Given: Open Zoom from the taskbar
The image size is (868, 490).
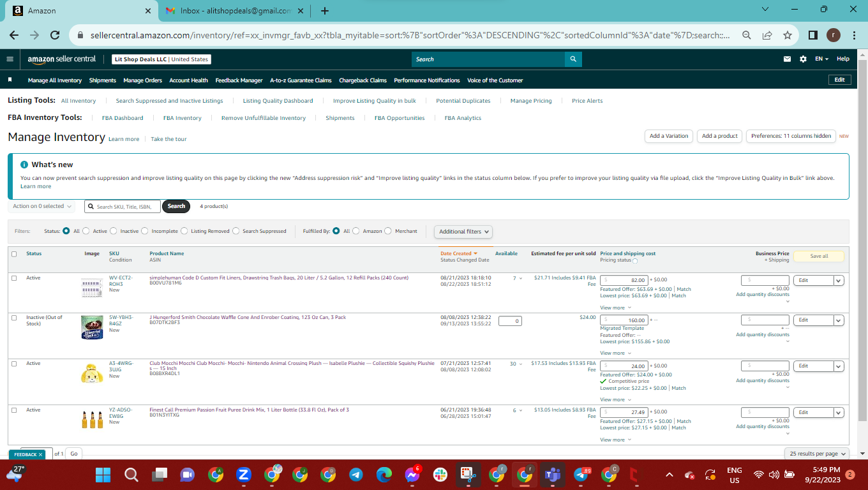Looking at the screenshot, I should tap(243, 475).
